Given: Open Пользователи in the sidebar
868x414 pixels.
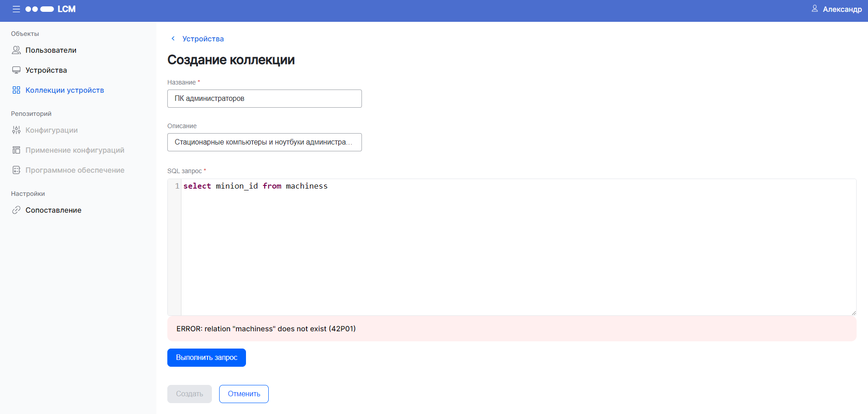Looking at the screenshot, I should click(x=50, y=50).
